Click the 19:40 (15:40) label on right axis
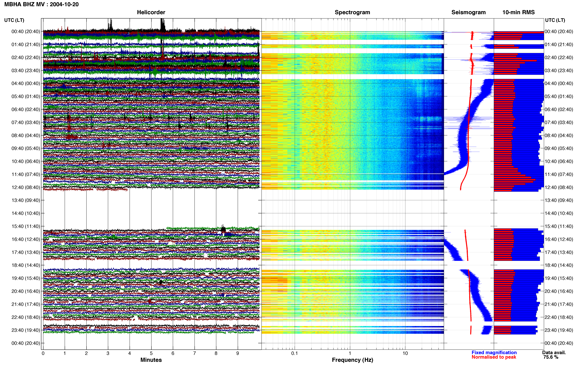Image resolution: width=588 pixels, height=368 pixels. coord(559,278)
